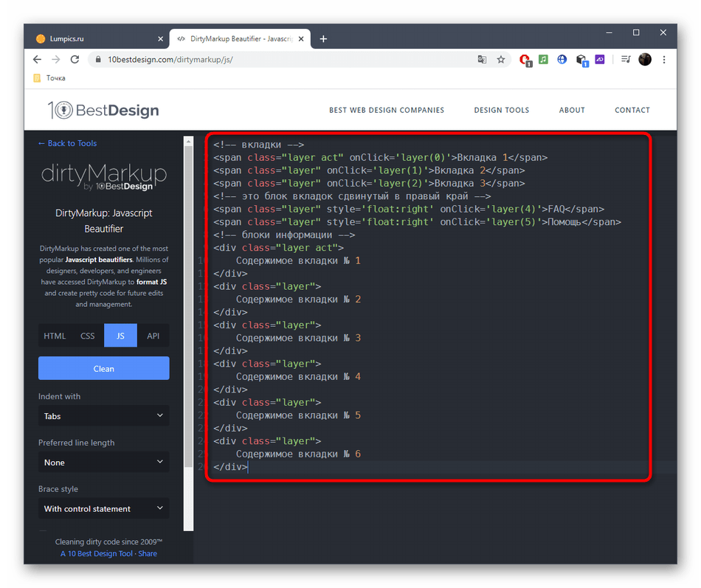Click the Share link in sidebar footer

point(148,553)
